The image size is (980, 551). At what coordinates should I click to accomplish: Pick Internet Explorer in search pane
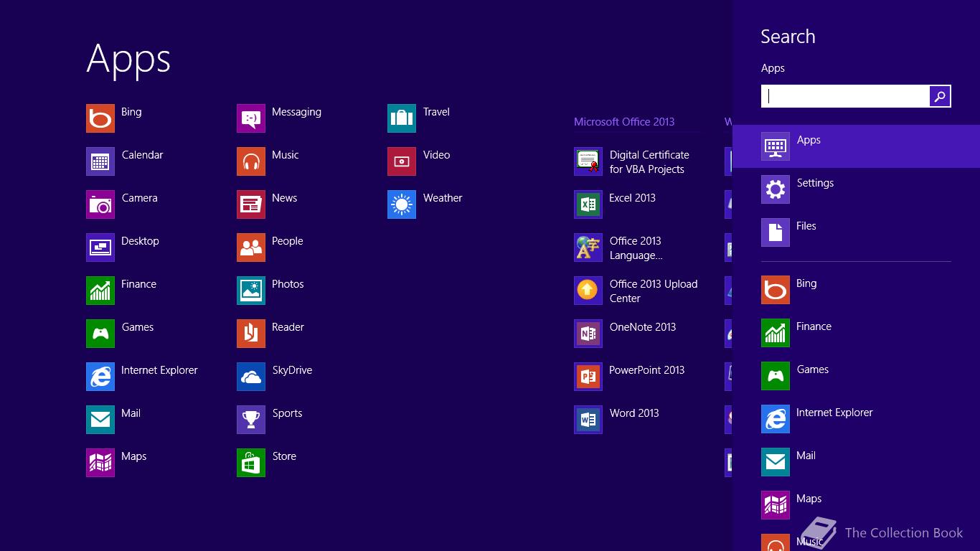click(x=857, y=419)
